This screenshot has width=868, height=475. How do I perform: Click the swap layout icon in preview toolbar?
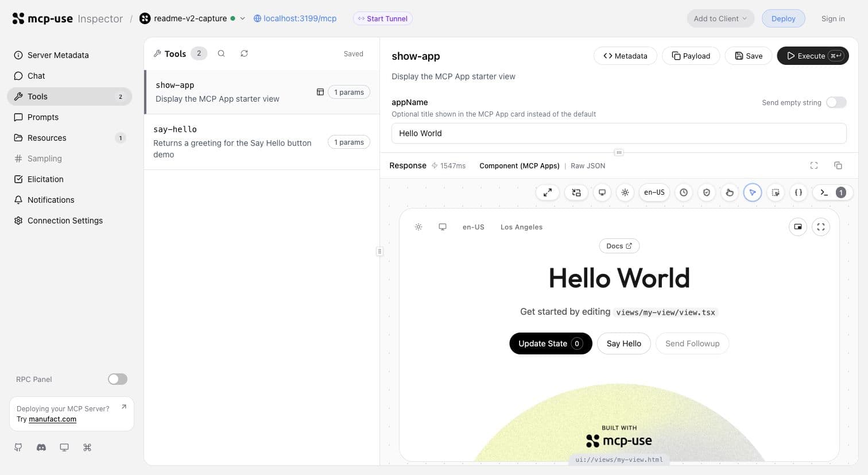point(576,192)
